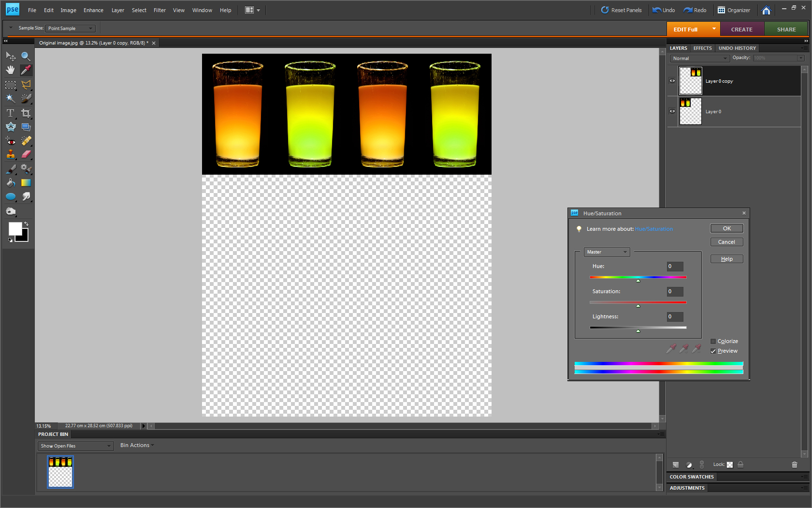
Task: Select the Type tool
Action: click(11, 113)
